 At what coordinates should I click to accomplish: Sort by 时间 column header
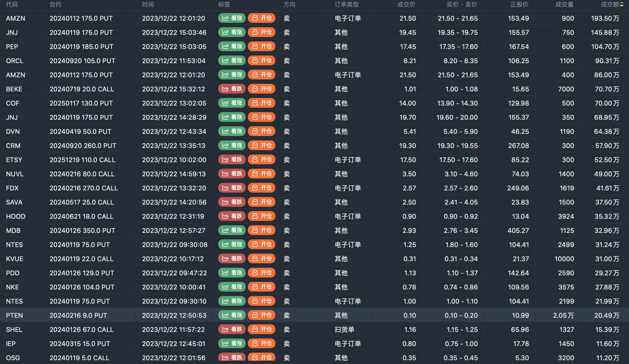click(x=148, y=5)
